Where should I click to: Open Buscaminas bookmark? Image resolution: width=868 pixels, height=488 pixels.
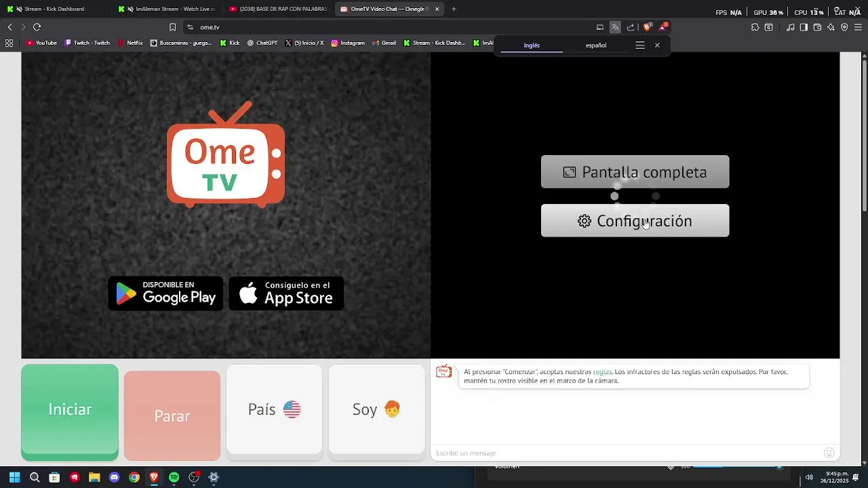pyautogui.click(x=181, y=43)
